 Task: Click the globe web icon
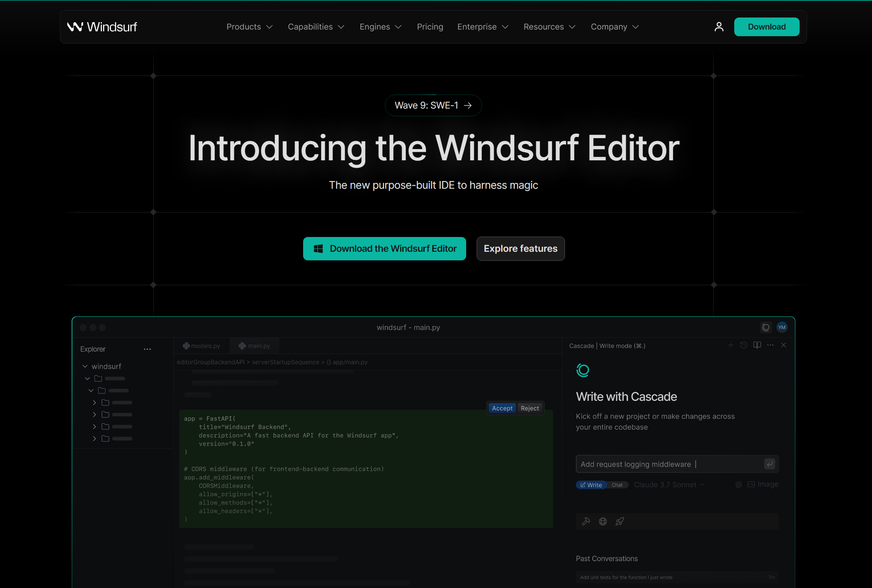(x=603, y=521)
